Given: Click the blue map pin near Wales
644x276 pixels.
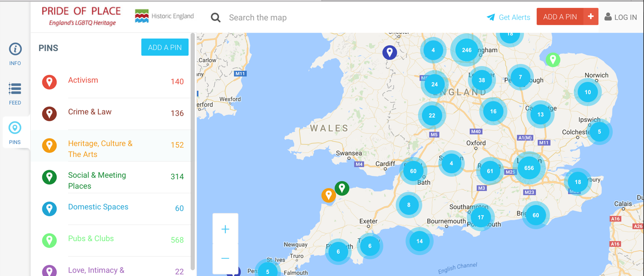Looking at the screenshot, I should pos(389,52).
